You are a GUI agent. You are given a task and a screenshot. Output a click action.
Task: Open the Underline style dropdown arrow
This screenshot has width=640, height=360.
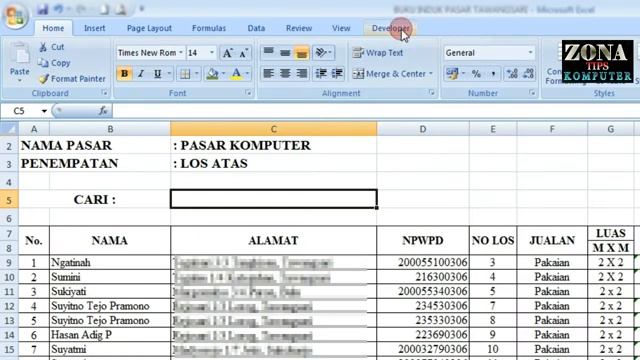pyautogui.click(x=169, y=74)
